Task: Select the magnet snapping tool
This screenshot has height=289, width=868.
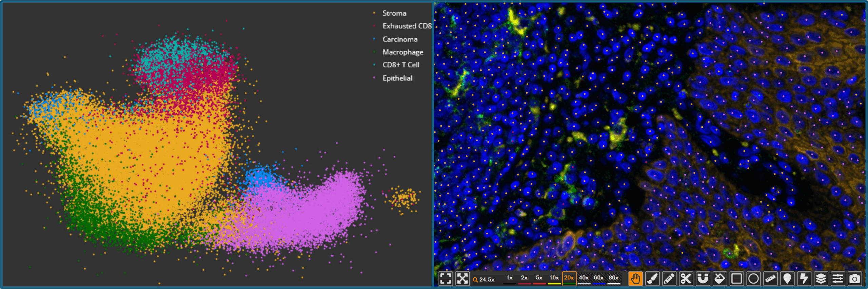Action: point(703,279)
